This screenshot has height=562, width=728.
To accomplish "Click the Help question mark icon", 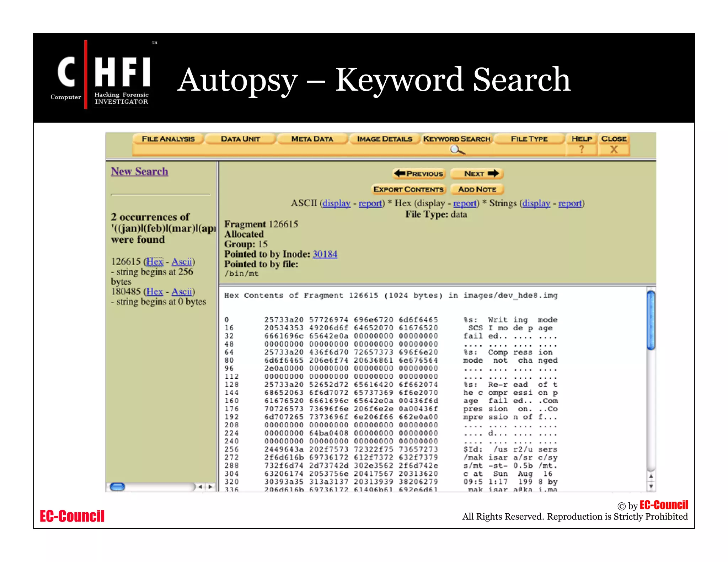I will pyautogui.click(x=581, y=150).
